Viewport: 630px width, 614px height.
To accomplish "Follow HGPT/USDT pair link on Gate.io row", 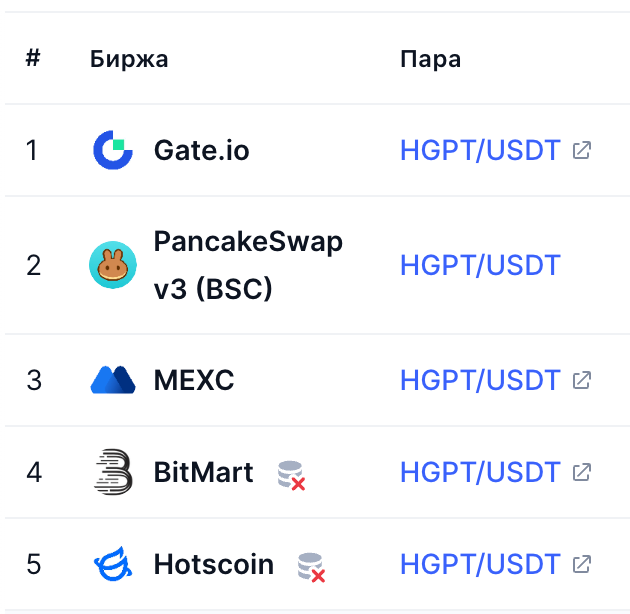I will [x=480, y=151].
